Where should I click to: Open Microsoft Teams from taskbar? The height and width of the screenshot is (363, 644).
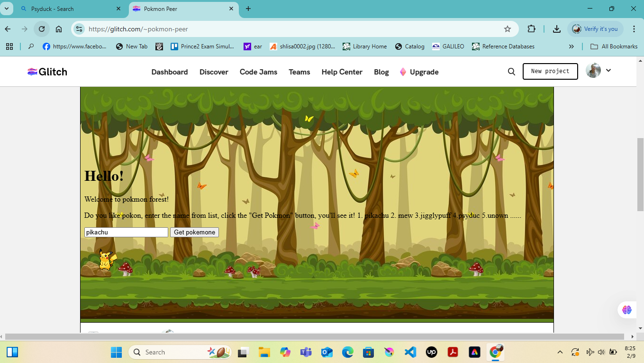click(306, 352)
